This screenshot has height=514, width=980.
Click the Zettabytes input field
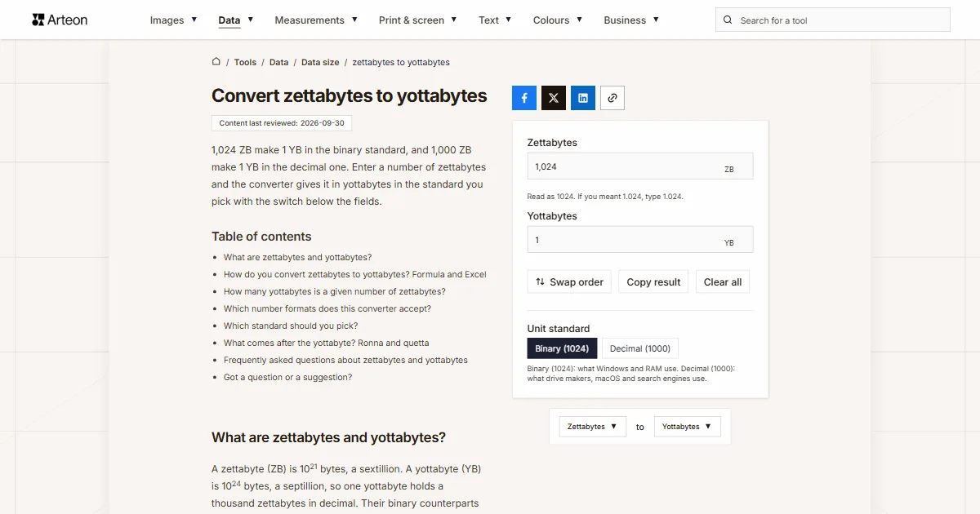point(640,166)
